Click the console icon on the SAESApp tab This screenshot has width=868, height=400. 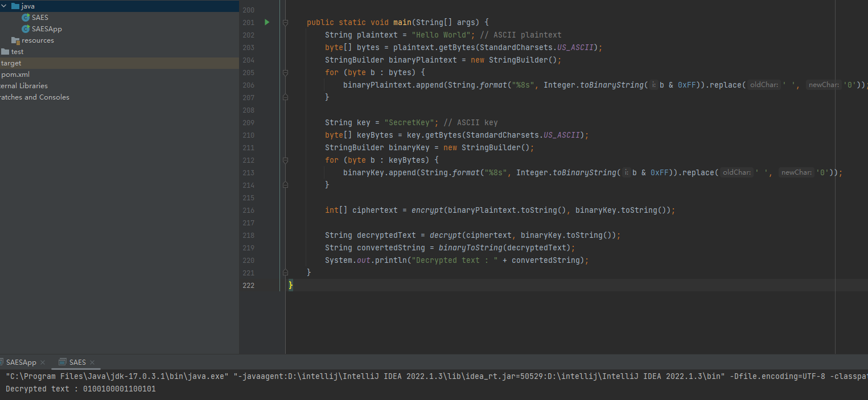(2, 362)
